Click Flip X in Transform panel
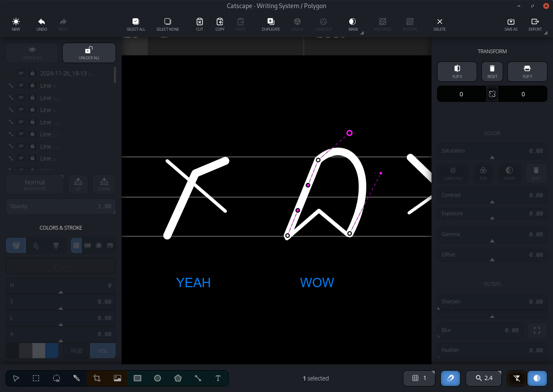 (457, 72)
